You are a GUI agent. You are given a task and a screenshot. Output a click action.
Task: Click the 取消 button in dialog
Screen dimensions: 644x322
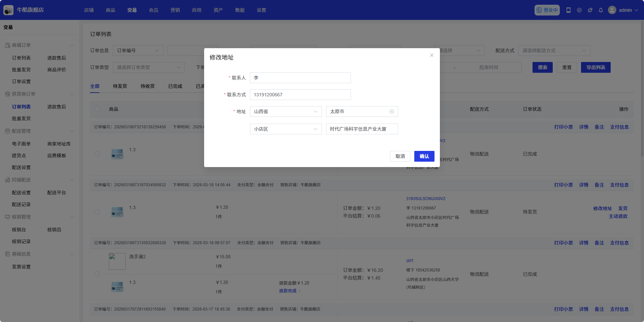(x=400, y=156)
